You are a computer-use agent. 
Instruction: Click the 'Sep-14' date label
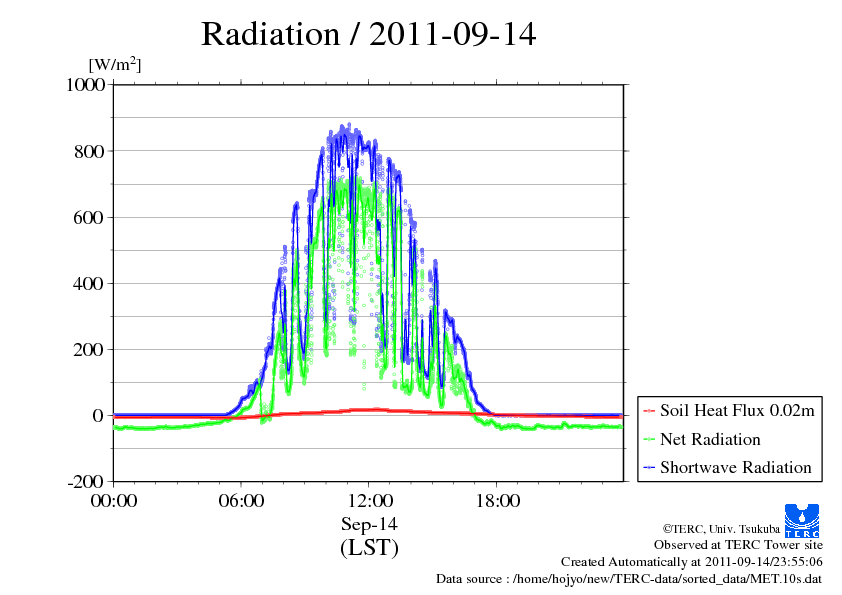[369, 524]
